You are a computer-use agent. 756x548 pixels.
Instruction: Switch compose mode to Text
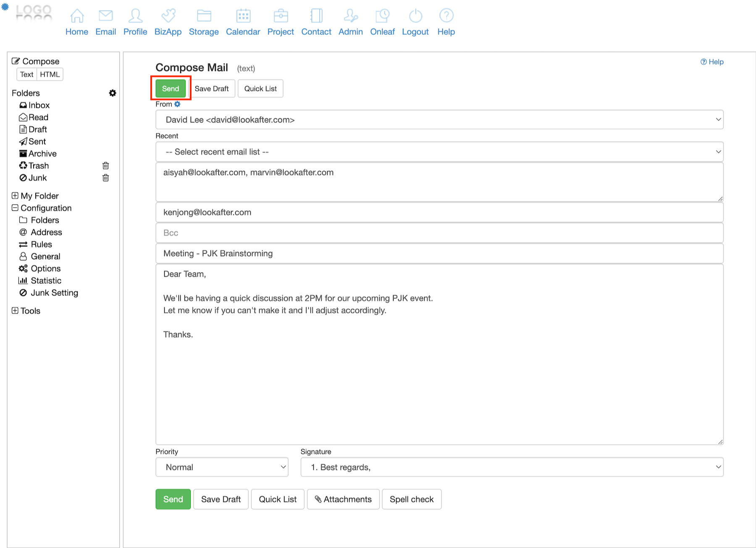point(26,74)
